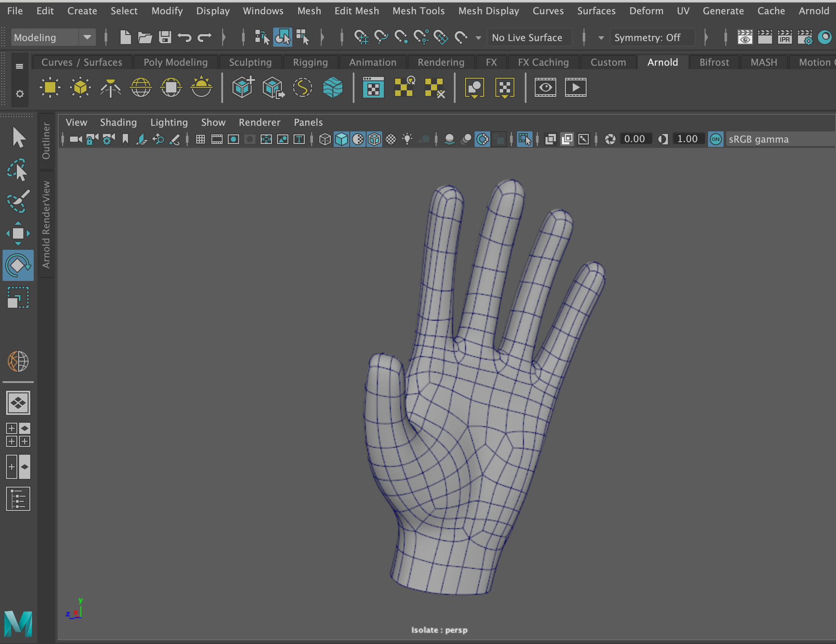Create an Arnold Skydome Light
The image size is (836, 644).
pyautogui.click(x=141, y=88)
